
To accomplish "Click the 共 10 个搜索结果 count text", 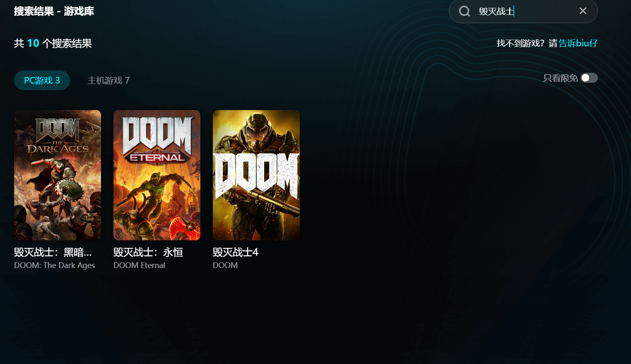I will [53, 43].
